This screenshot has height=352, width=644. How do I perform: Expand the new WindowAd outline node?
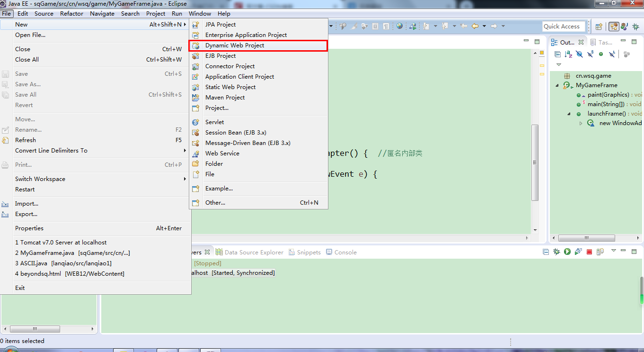pos(581,123)
